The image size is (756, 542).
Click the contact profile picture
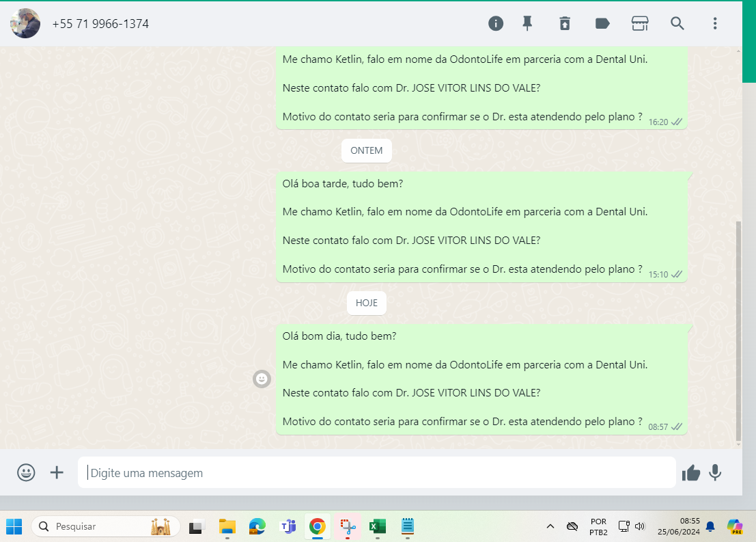coord(25,23)
